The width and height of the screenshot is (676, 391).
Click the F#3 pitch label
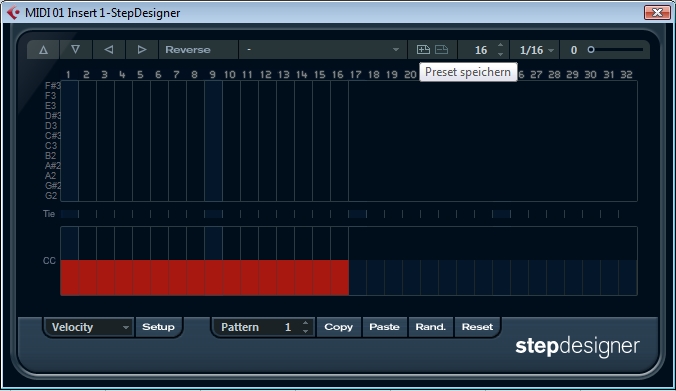pyautogui.click(x=53, y=86)
